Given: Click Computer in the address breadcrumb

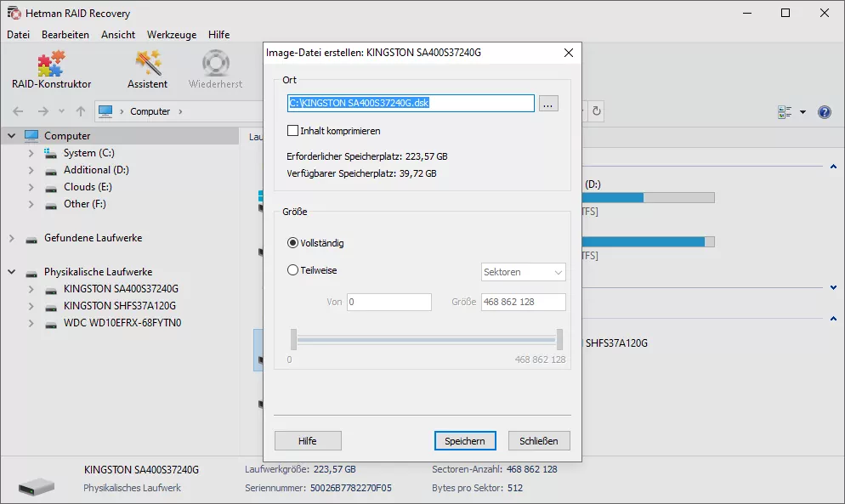Looking at the screenshot, I should tap(150, 111).
